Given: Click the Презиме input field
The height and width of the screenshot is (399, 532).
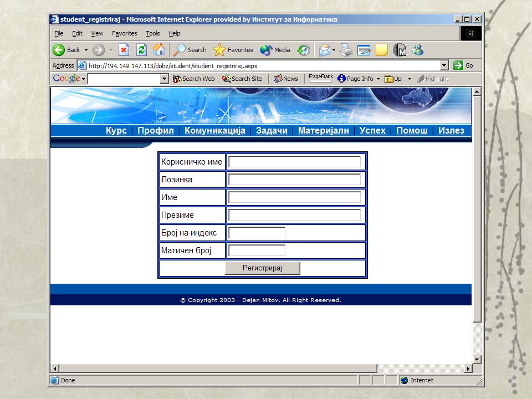Looking at the screenshot, I should (x=294, y=215).
